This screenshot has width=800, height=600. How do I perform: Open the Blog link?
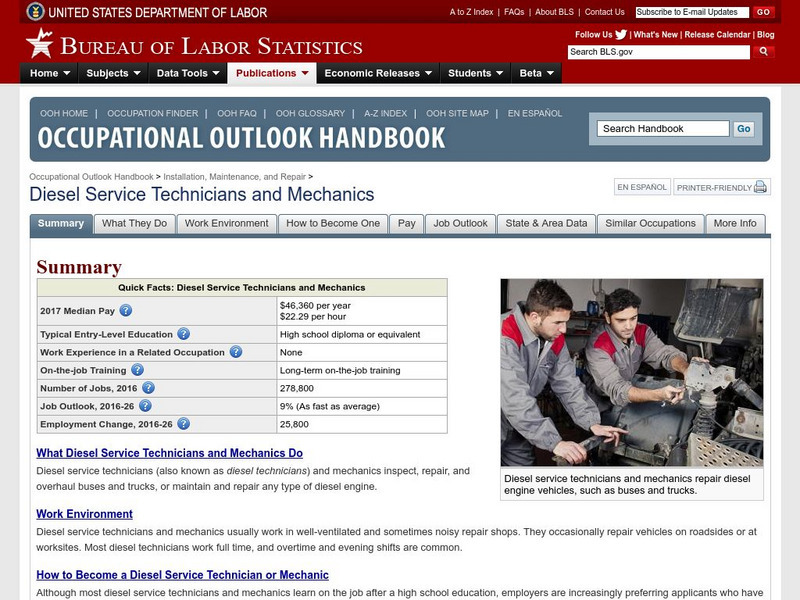(765, 35)
